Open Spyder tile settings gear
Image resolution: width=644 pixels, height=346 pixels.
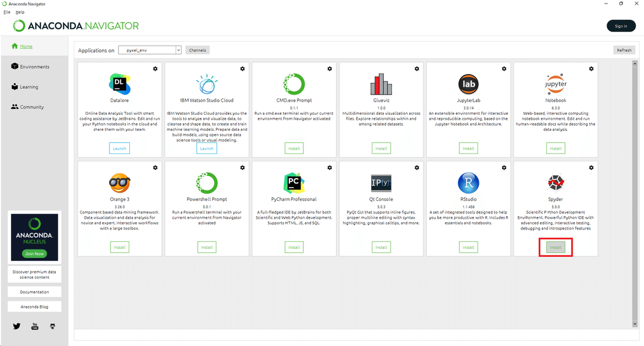point(591,167)
